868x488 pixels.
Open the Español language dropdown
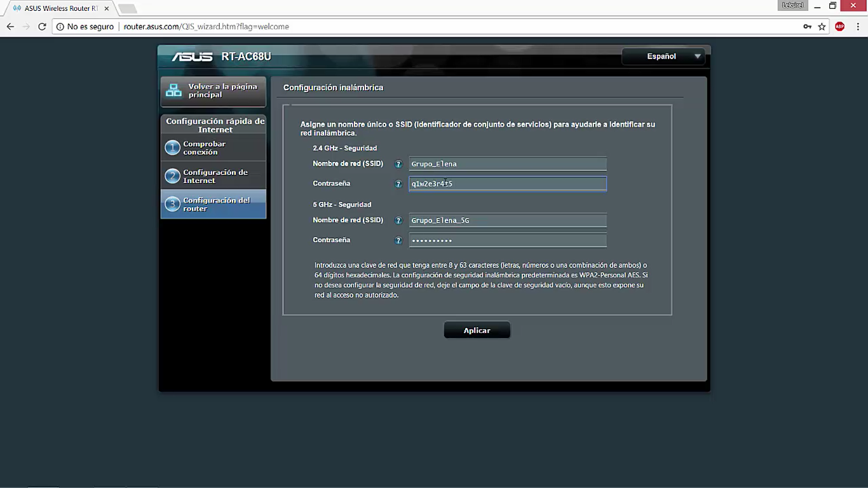coord(663,57)
